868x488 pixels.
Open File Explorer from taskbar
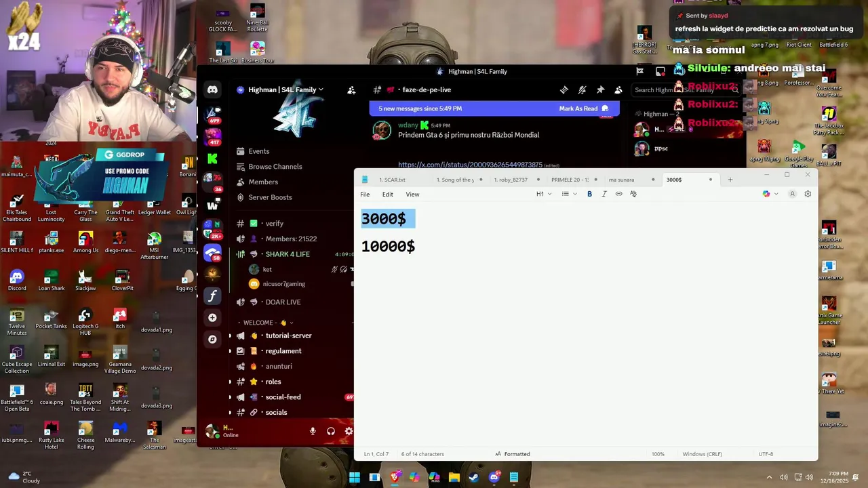pos(454,477)
